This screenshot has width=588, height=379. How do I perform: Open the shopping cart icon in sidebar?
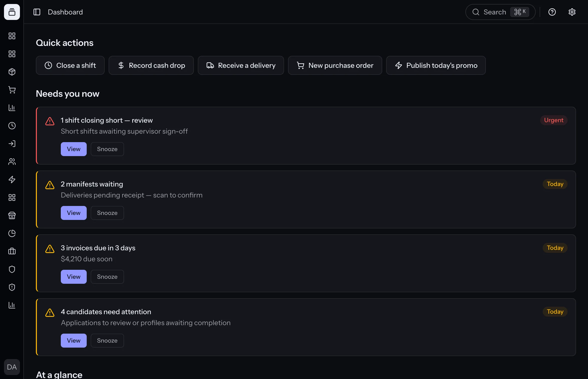pyautogui.click(x=12, y=90)
